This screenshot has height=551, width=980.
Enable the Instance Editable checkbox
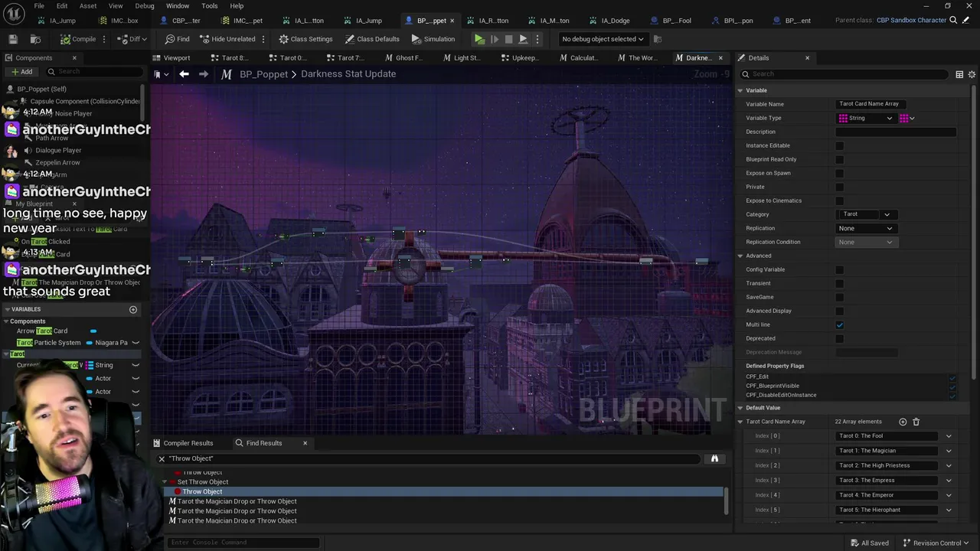840,145
